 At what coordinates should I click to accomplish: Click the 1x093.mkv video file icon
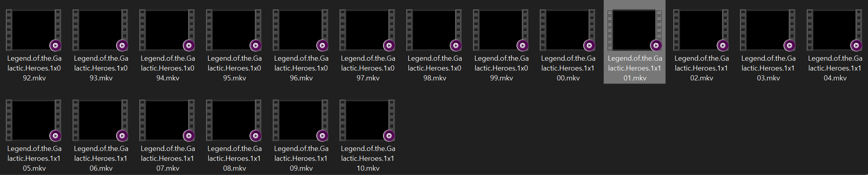pos(101,30)
